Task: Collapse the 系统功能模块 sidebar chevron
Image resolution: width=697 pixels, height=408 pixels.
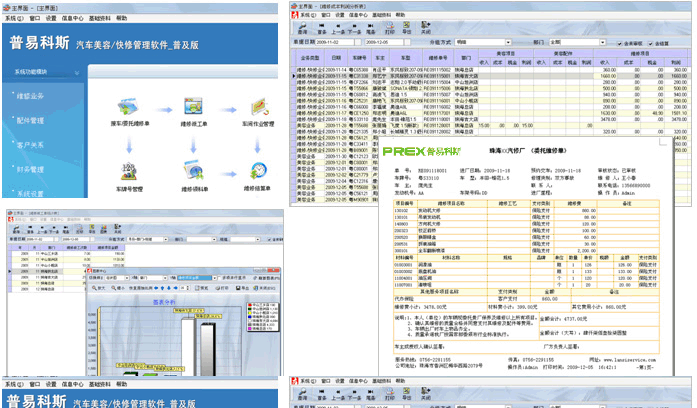Action: point(76,72)
